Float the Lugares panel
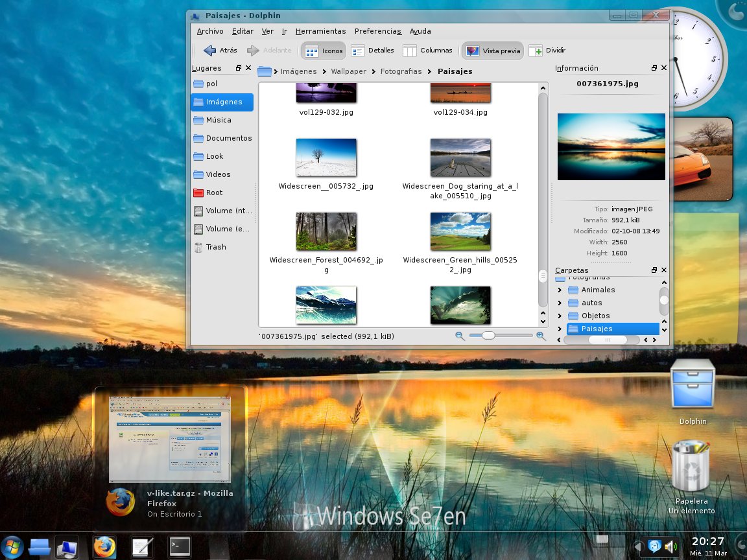Image resolution: width=747 pixels, height=560 pixels. point(239,68)
